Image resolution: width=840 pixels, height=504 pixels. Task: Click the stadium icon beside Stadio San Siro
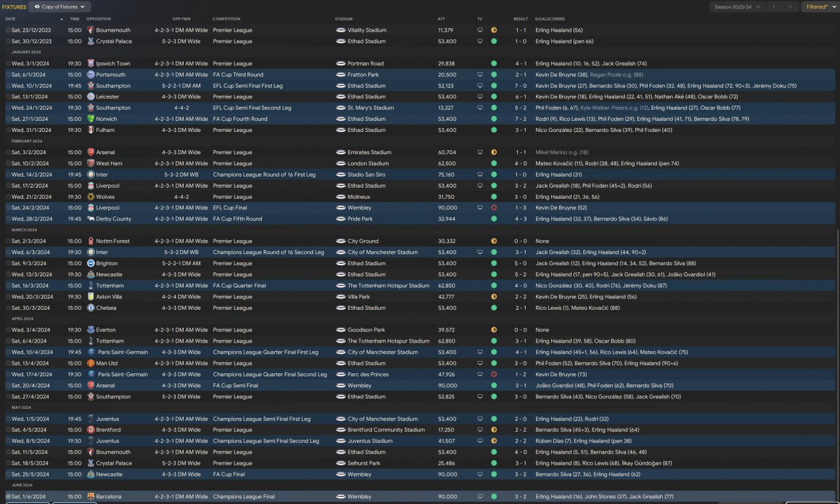(x=341, y=175)
